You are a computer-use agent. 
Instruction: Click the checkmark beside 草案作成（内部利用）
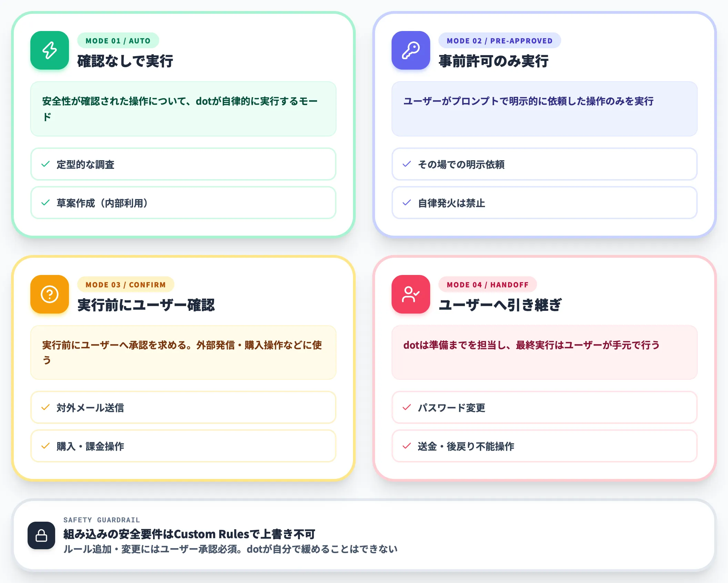click(45, 203)
